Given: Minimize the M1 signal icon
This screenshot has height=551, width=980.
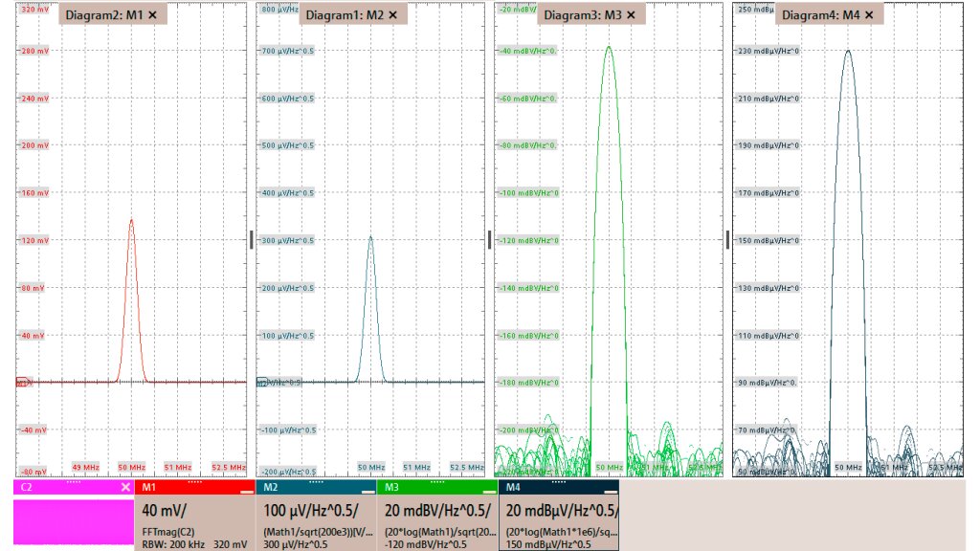Looking at the screenshot, I should click(x=247, y=492).
